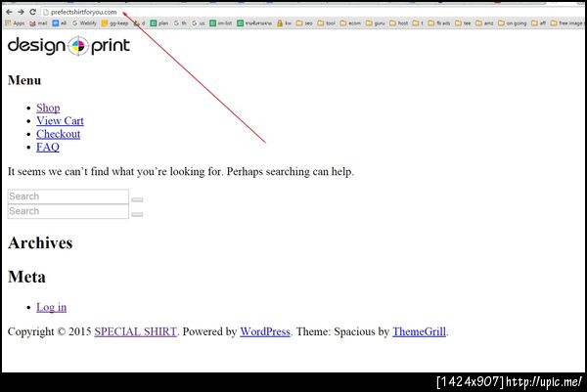This screenshot has height=392, width=587.
Task: Open the SPECIAL SHIRT footer link
Action: tap(135, 331)
